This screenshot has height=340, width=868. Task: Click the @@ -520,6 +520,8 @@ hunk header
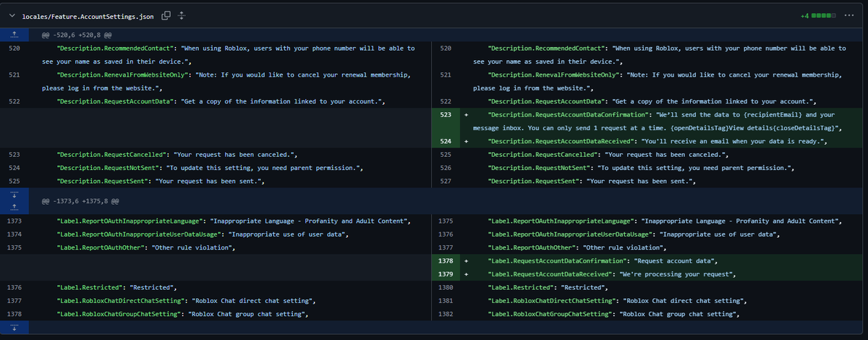[x=77, y=34]
